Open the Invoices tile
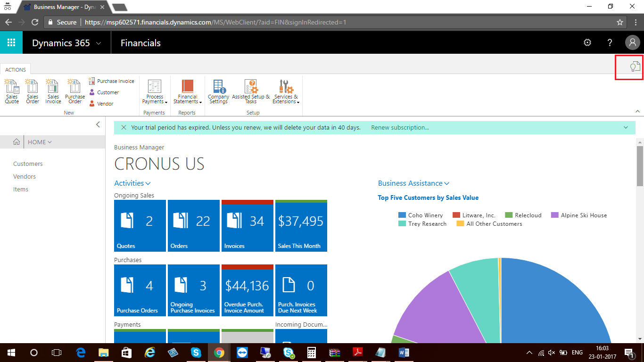644x362 pixels. (248, 226)
